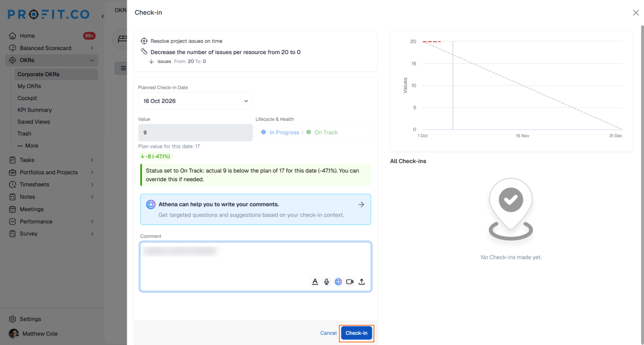
Task: Start voice input with the microphone icon
Action: [x=327, y=281]
